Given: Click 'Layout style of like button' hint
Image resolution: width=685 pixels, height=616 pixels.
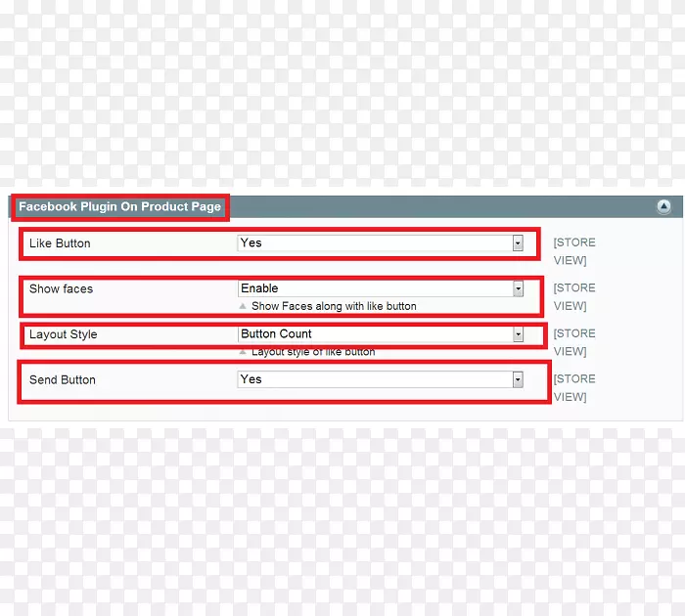Looking at the screenshot, I should [x=313, y=352].
